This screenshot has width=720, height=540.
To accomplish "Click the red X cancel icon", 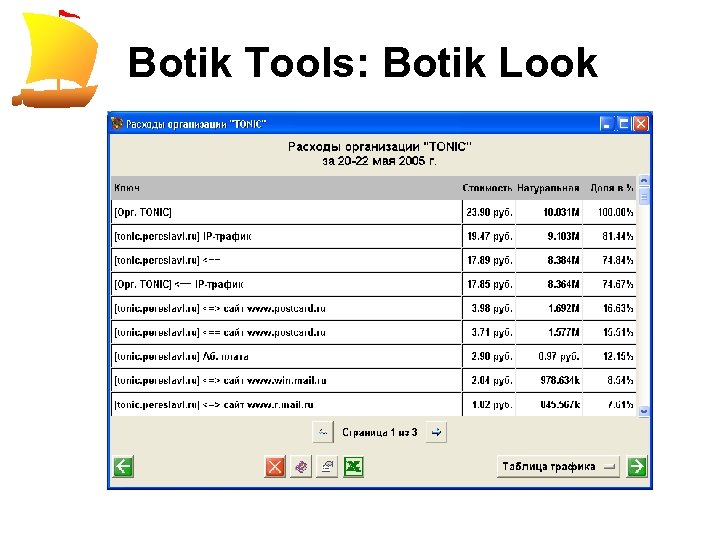I will point(275,467).
